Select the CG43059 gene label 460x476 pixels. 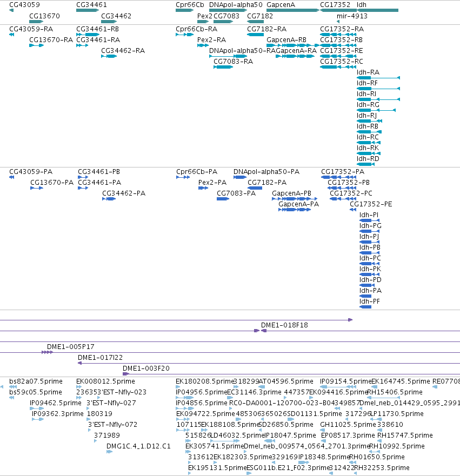point(24,5)
